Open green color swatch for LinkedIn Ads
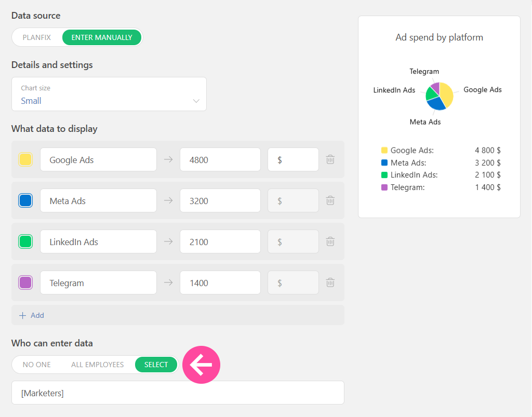This screenshot has width=532, height=417. coord(25,241)
